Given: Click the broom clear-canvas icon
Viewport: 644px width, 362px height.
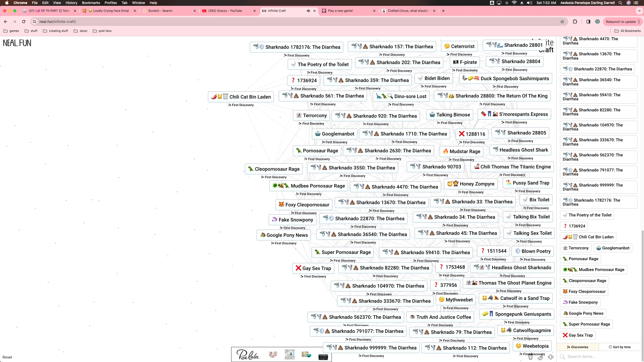Looking at the screenshot, I should point(540,357).
